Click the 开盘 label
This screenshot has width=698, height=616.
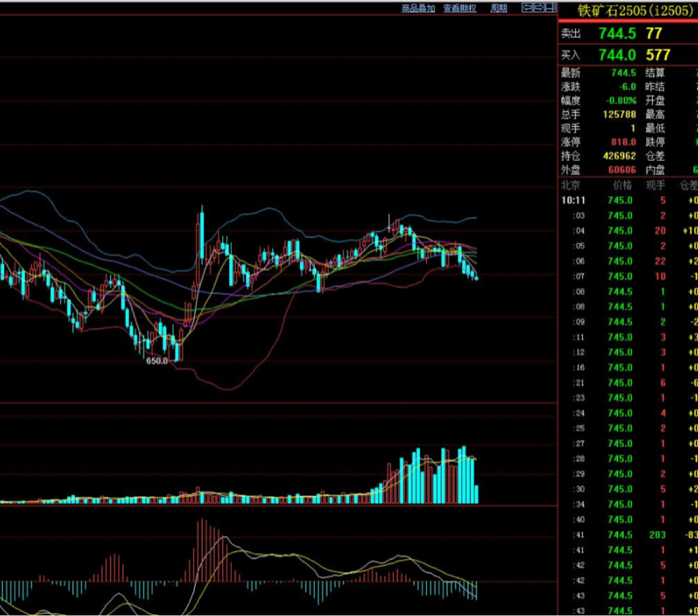pos(655,101)
